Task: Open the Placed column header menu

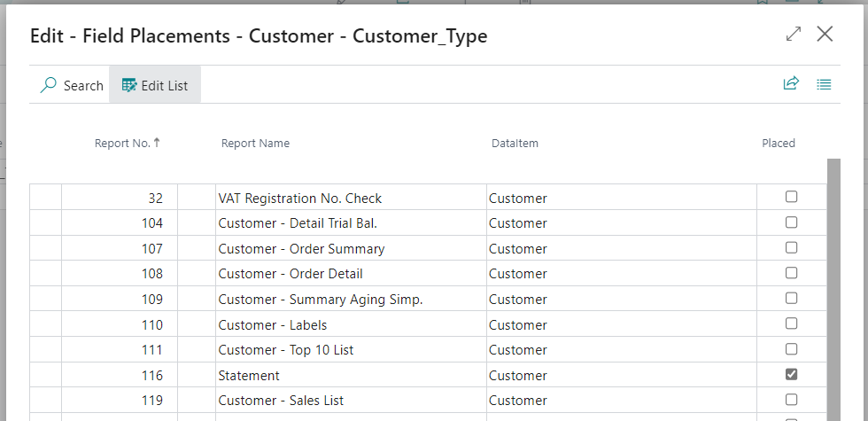Action: 779,144
